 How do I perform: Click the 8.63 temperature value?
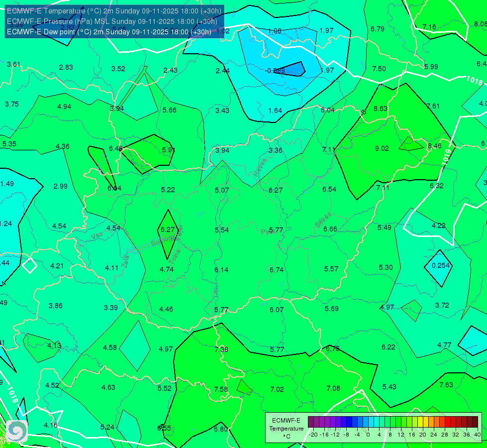(x=381, y=109)
